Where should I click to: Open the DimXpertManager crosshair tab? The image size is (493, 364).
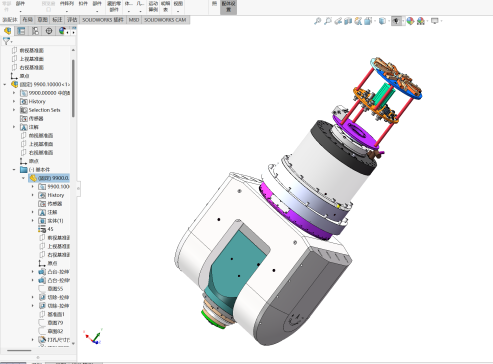click(x=49, y=31)
